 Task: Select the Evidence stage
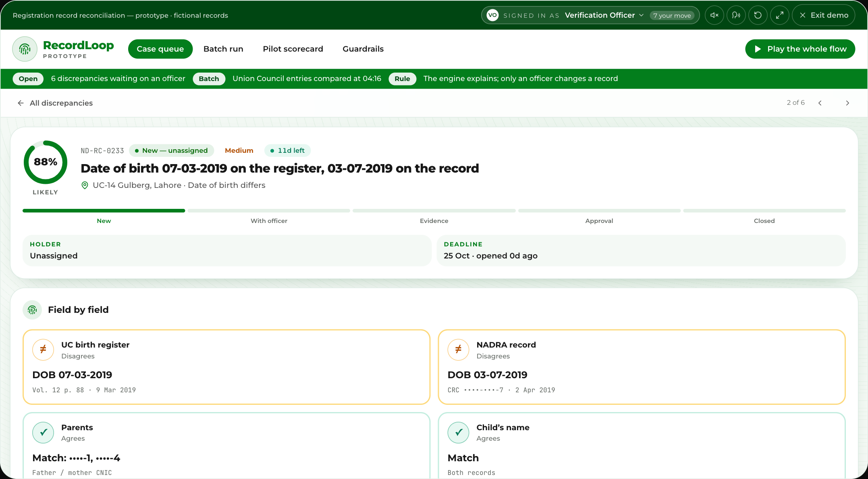(x=434, y=217)
